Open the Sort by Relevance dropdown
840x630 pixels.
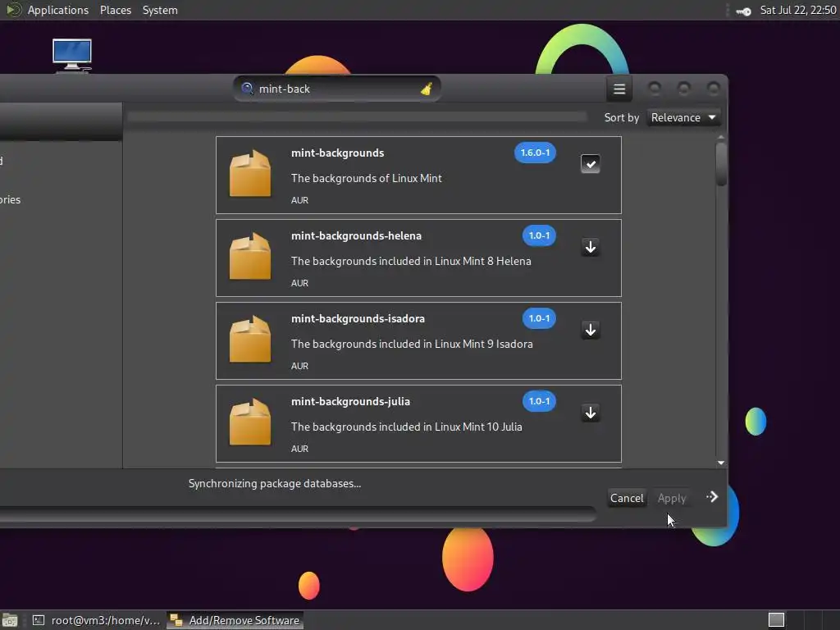tap(683, 117)
